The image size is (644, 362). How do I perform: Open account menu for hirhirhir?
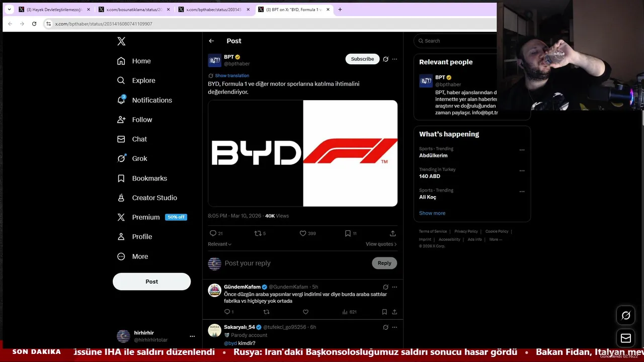coord(192,336)
